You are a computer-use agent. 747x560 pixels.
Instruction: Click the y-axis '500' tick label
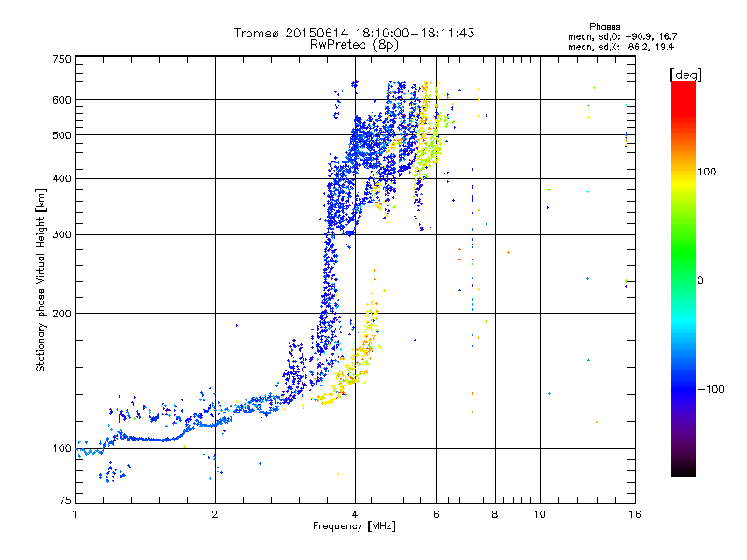point(63,135)
